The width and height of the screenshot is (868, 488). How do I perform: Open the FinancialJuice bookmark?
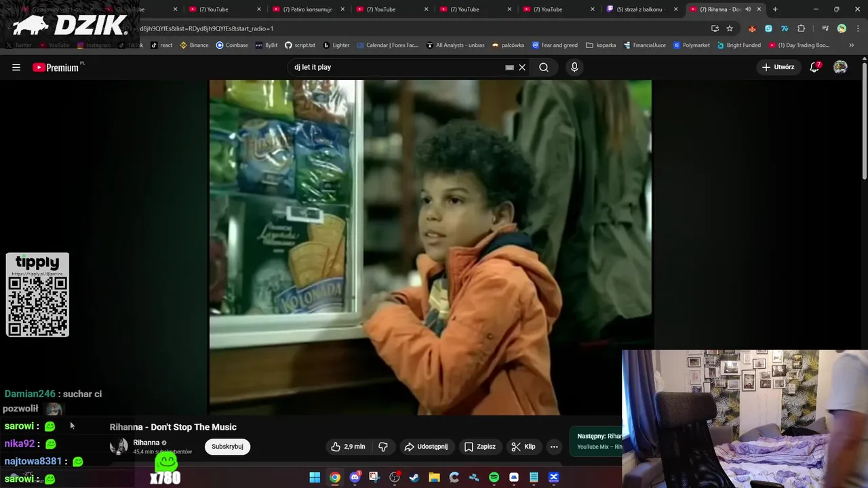click(x=644, y=45)
